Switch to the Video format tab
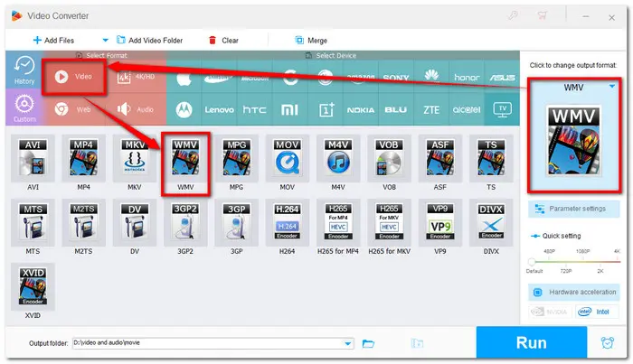The width and height of the screenshot is (633, 364). pos(74,77)
